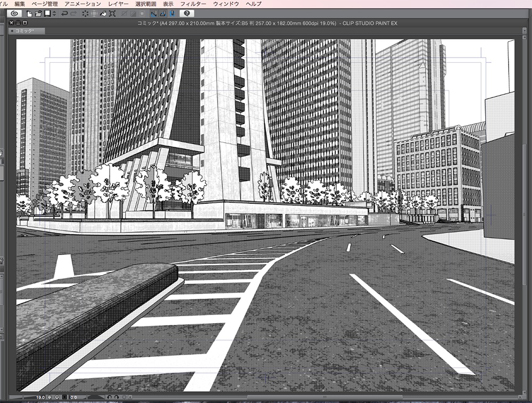The image size is (532, 403).
Task: Rotate canvas left with counterclockwise arrow
Action: [109, 397]
